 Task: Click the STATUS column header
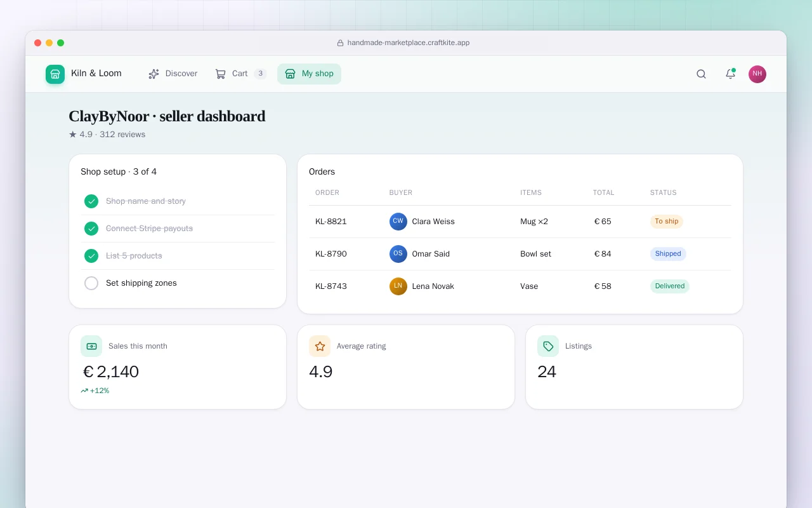pyautogui.click(x=664, y=192)
